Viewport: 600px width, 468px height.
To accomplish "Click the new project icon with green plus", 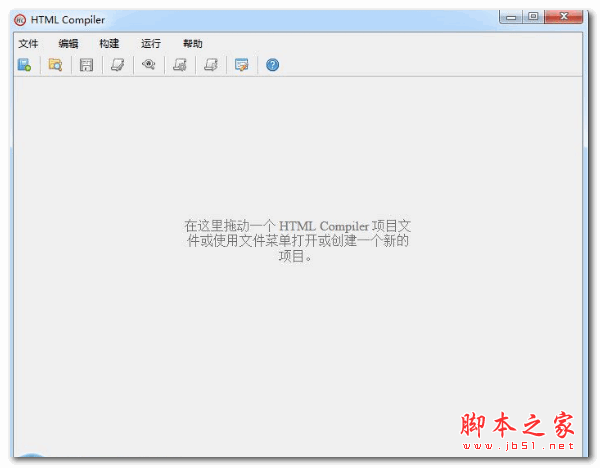I will (x=24, y=65).
